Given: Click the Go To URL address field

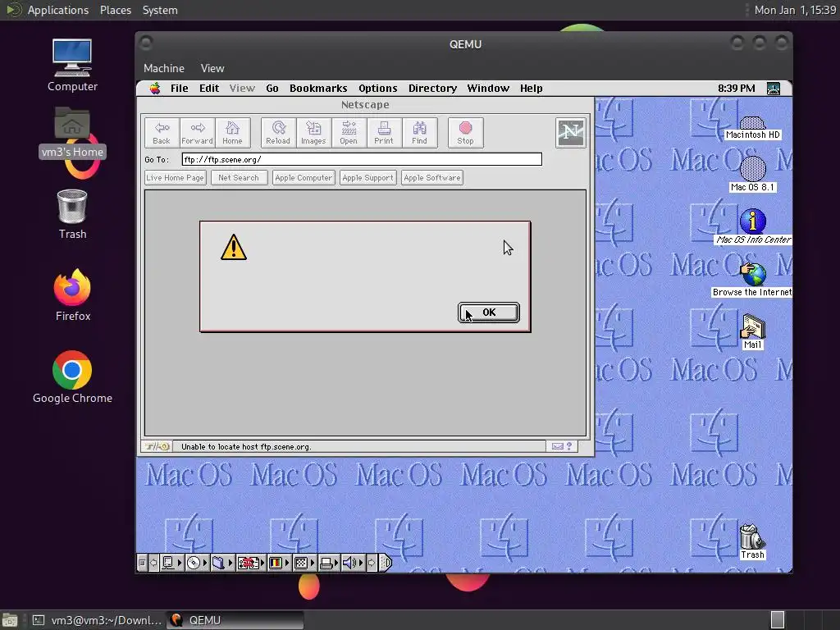Looking at the screenshot, I should click(362, 160).
